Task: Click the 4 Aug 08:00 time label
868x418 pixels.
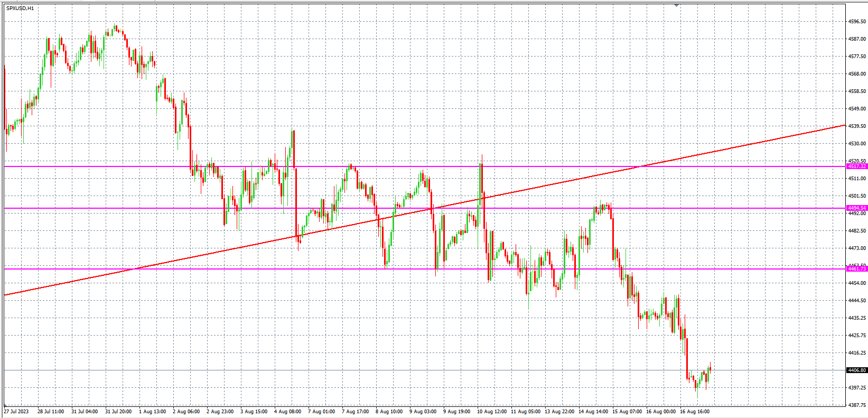Action: pos(287,412)
